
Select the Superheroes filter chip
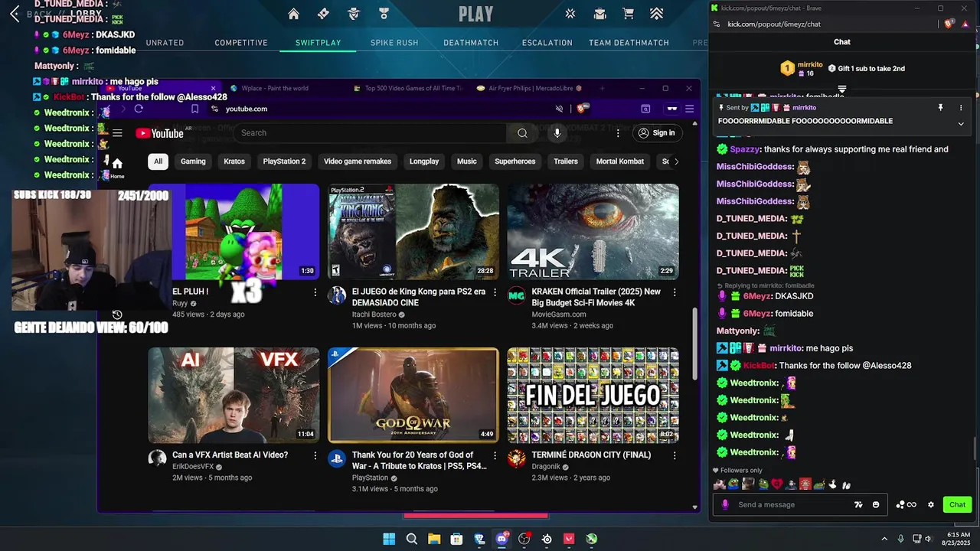[517, 161]
